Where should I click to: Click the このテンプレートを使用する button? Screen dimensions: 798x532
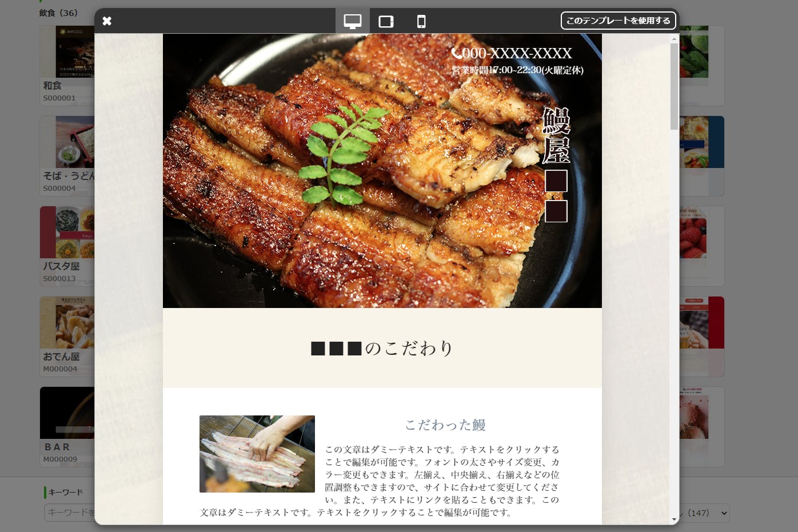(618, 21)
